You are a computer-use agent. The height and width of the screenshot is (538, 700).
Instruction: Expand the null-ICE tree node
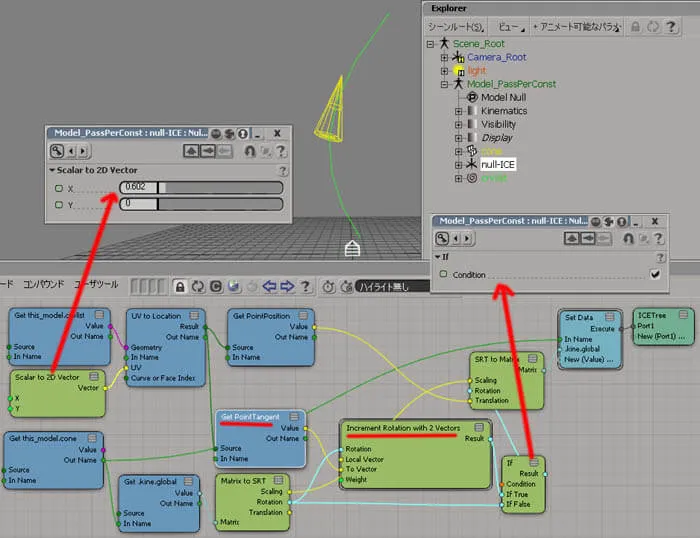[458, 165]
